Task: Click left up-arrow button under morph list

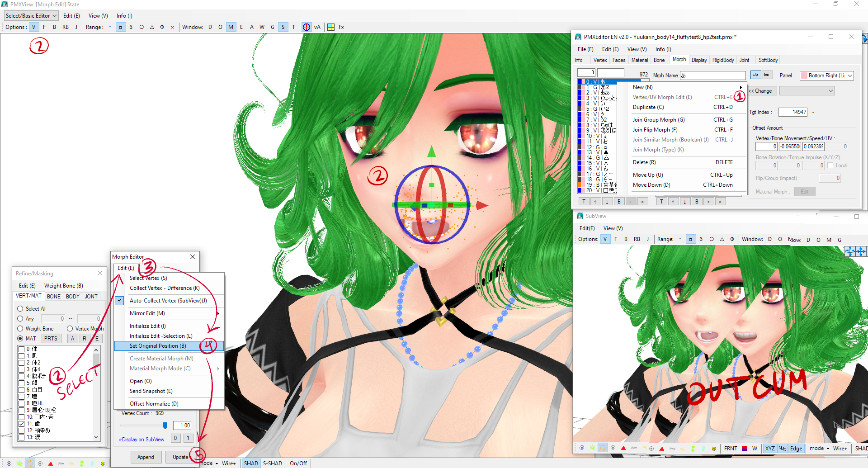Action: click(x=595, y=202)
